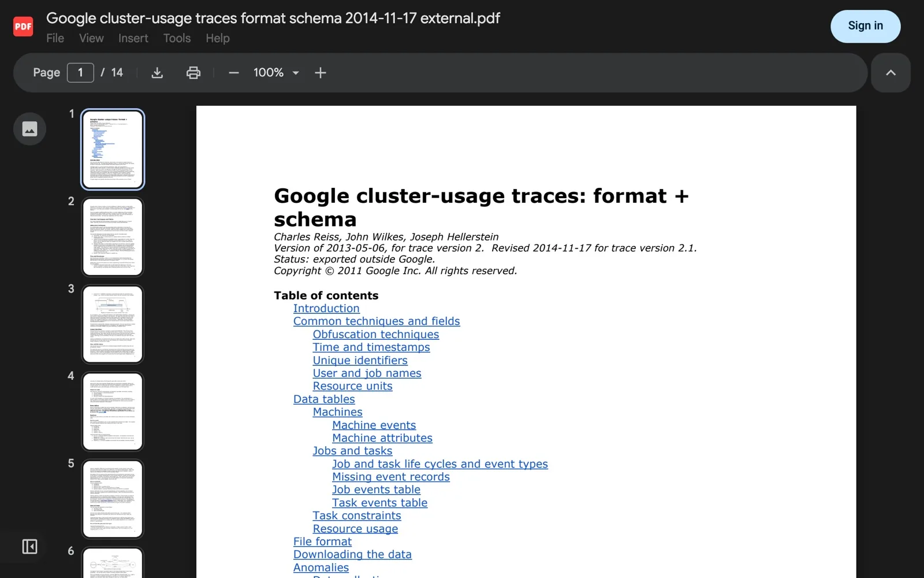The height and width of the screenshot is (578, 924).
Task: Click the red PDF app logo
Action: pos(23,26)
